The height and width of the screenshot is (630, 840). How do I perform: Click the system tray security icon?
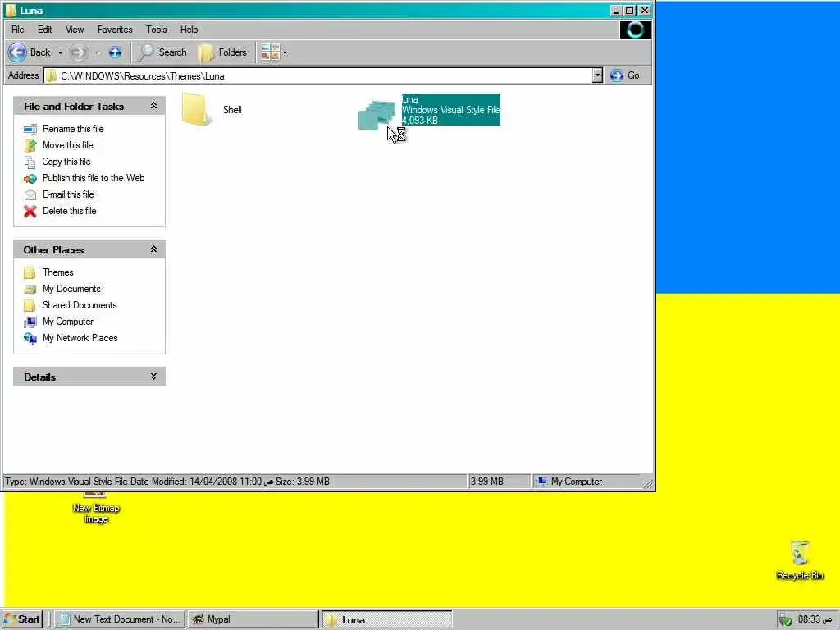[x=785, y=620]
